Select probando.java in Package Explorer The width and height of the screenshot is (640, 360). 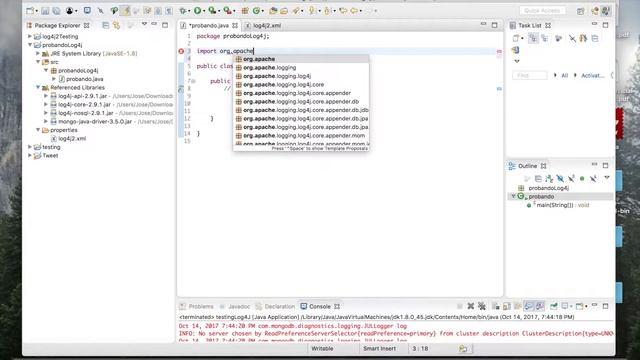point(84,79)
